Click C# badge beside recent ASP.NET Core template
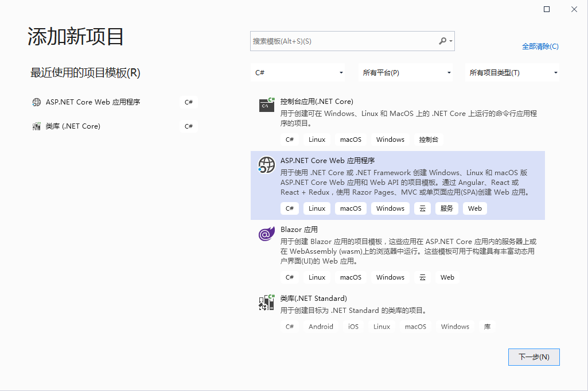This screenshot has width=588, height=391. pos(189,102)
